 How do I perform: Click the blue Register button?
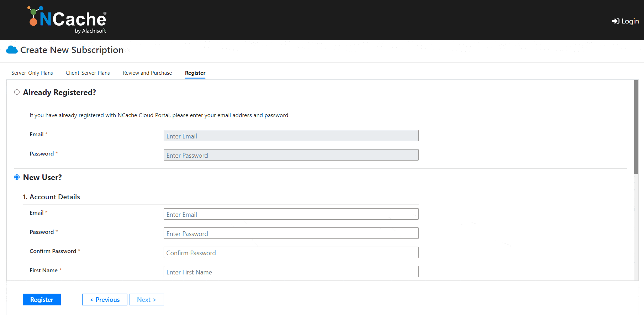[x=42, y=300]
